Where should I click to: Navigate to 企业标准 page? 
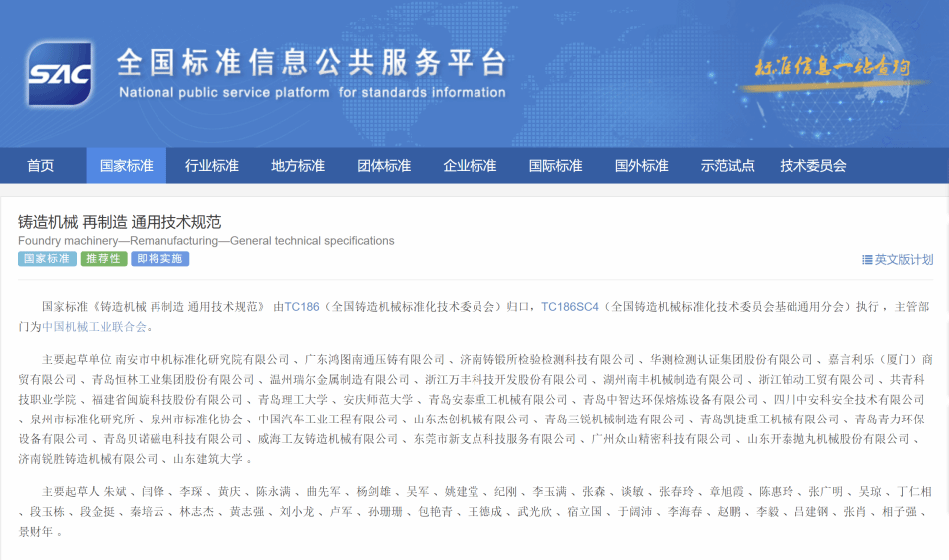(470, 166)
